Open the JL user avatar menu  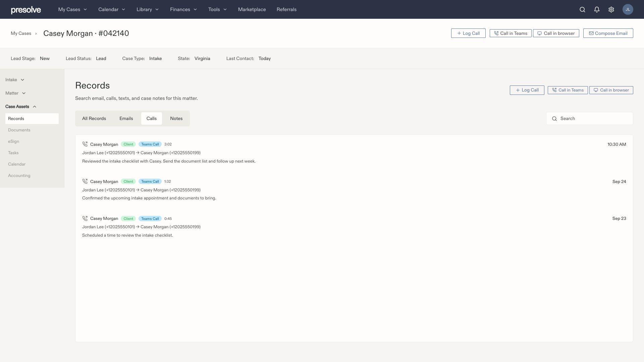pyautogui.click(x=628, y=9)
